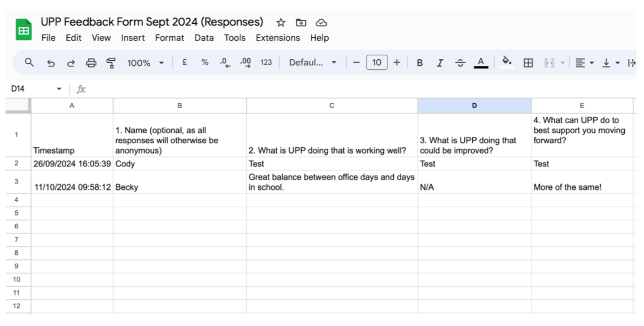Star the UPP Feedback Form document

[281, 22]
